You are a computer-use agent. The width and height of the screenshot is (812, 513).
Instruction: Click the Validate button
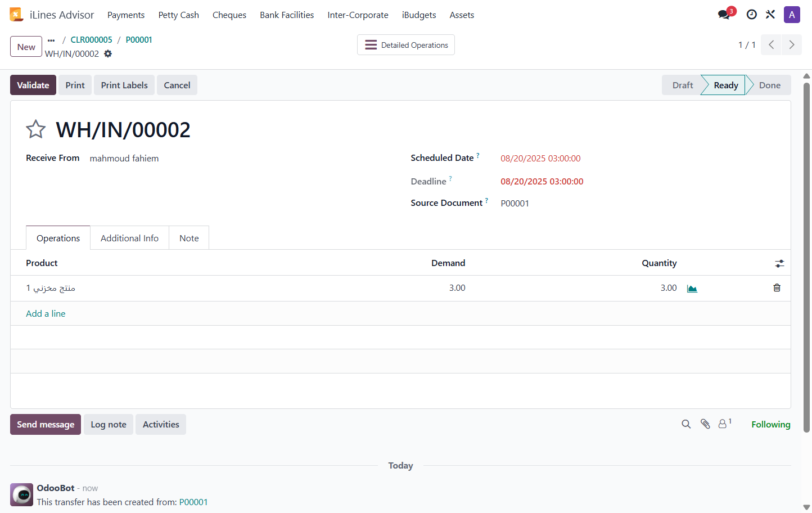[x=33, y=85]
